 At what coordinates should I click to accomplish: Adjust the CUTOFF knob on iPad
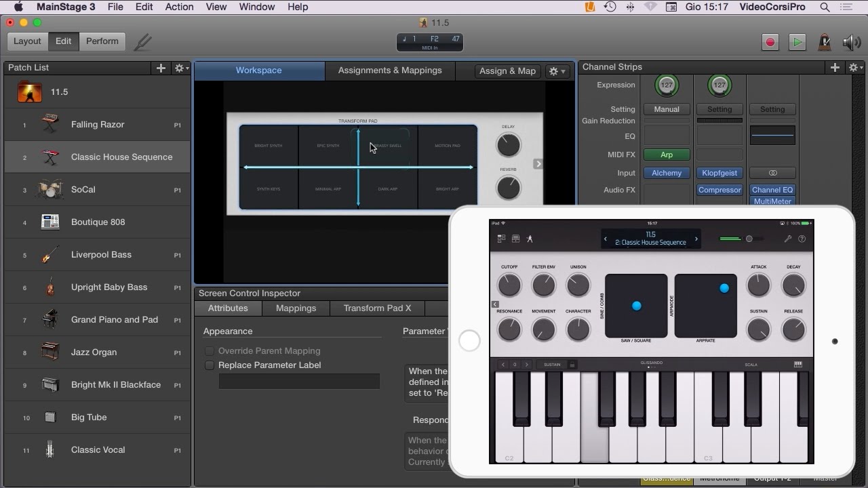[509, 285]
